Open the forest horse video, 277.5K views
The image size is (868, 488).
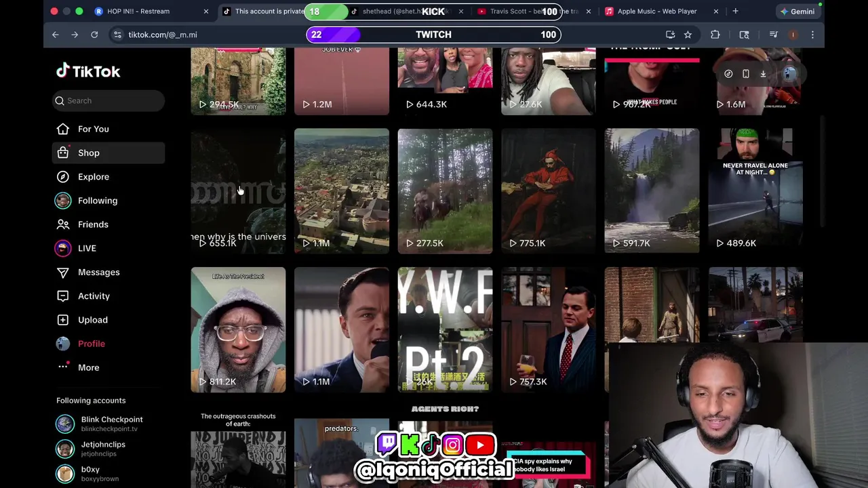click(x=445, y=190)
